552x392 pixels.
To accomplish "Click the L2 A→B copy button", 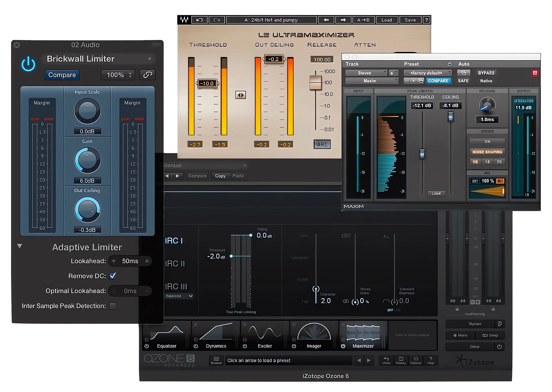I will 363,20.
